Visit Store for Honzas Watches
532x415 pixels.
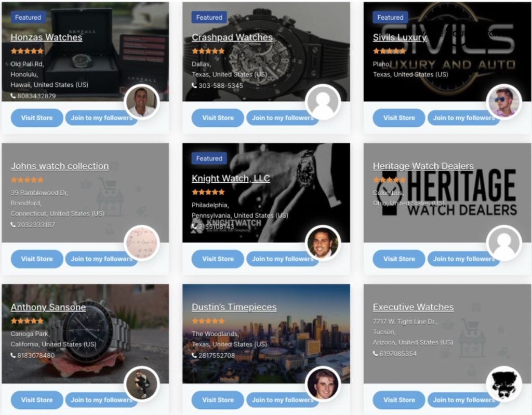point(37,118)
